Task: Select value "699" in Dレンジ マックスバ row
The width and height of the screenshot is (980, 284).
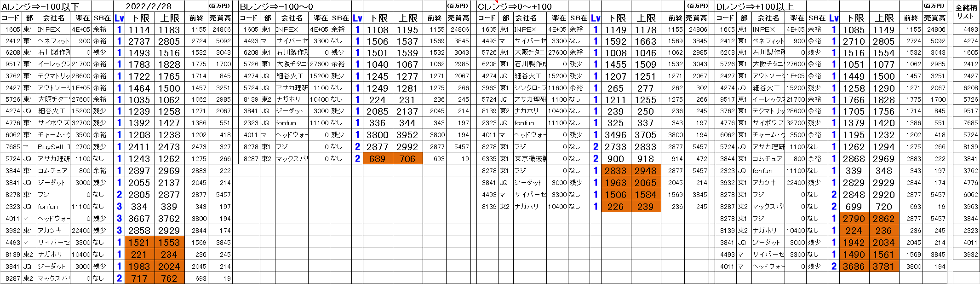Action: [854, 207]
